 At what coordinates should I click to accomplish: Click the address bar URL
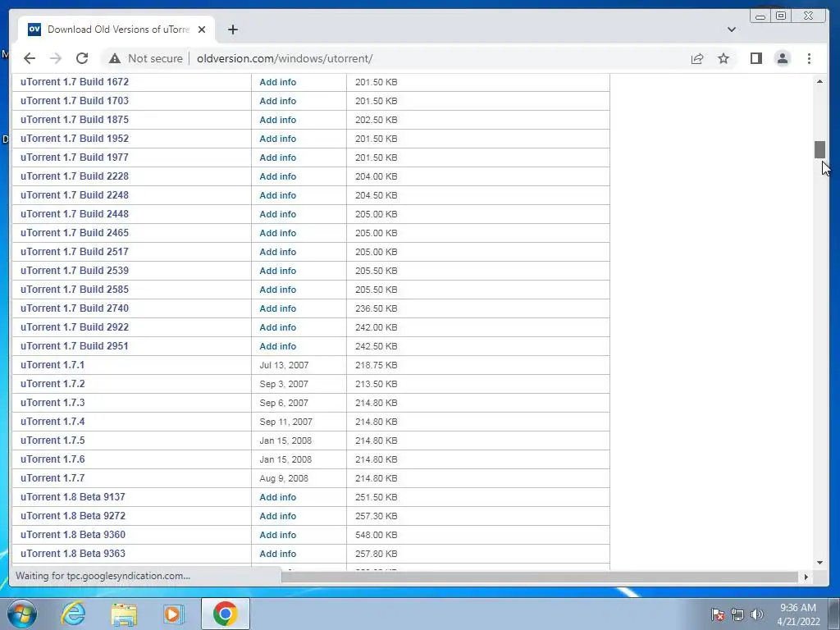click(285, 58)
